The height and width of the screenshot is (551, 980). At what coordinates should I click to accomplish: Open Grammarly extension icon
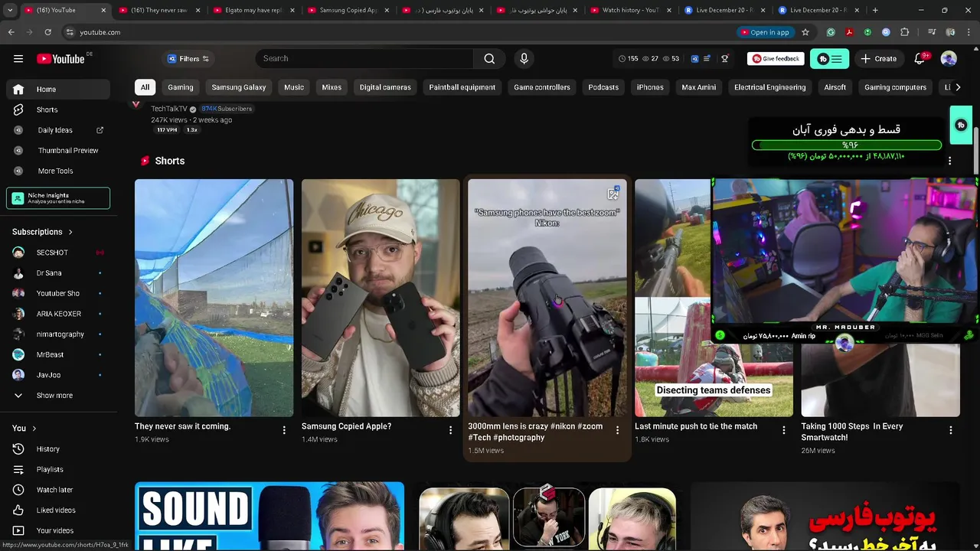click(x=831, y=32)
